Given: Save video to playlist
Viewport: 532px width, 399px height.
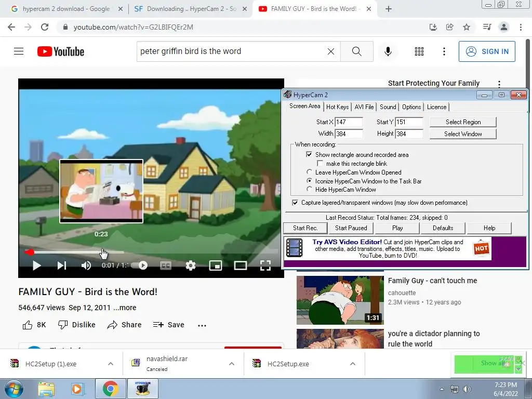Looking at the screenshot, I should (x=169, y=325).
